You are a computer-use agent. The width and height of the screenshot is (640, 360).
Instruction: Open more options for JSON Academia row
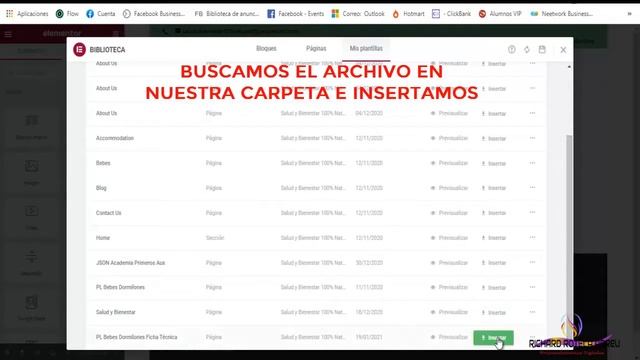click(x=532, y=262)
